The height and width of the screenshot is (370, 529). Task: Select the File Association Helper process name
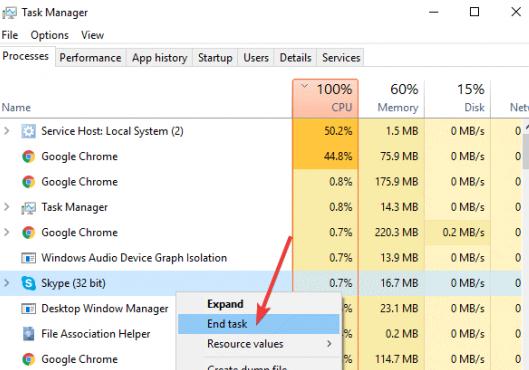[x=96, y=334]
